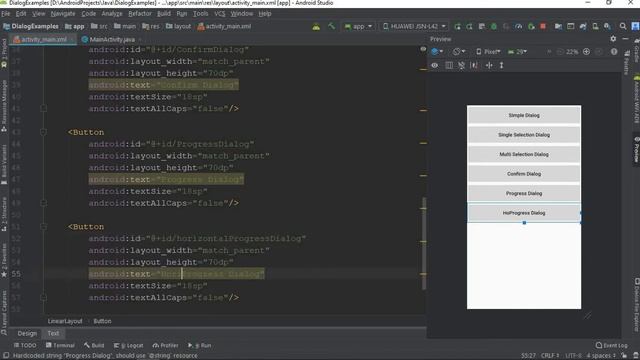Click the green Android sync icon in toolbar
The height and width of the screenshot is (360, 640).
pyautogui.click(x=316, y=27)
